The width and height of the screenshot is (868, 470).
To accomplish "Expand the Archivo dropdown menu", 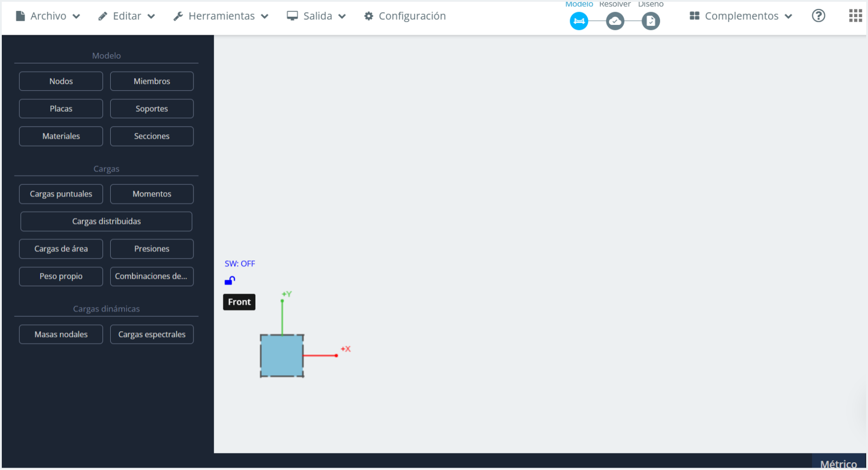I will [x=48, y=16].
